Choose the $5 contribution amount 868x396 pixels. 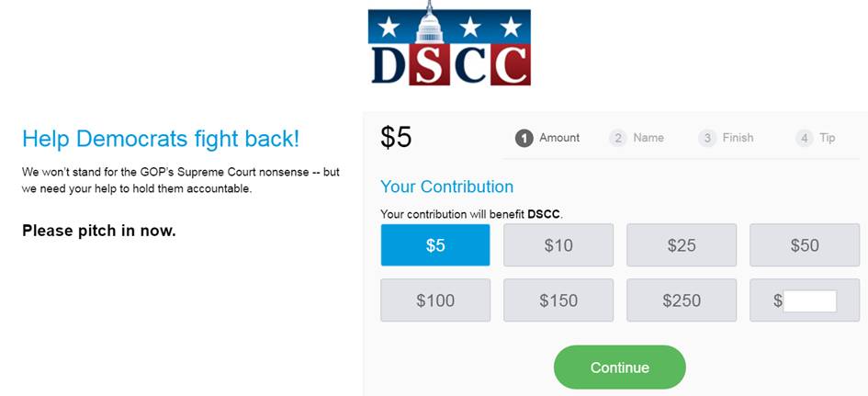[x=435, y=244]
